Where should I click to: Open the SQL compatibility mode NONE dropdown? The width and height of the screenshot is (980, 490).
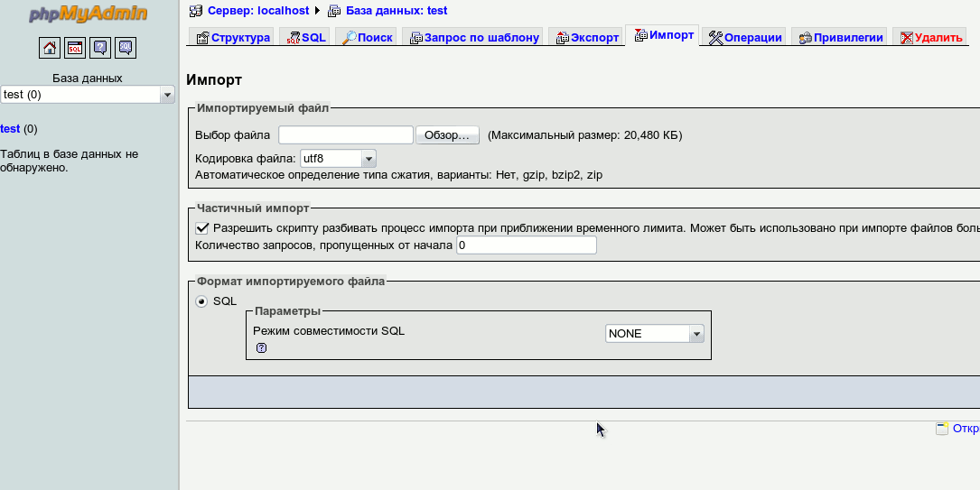[654, 334]
